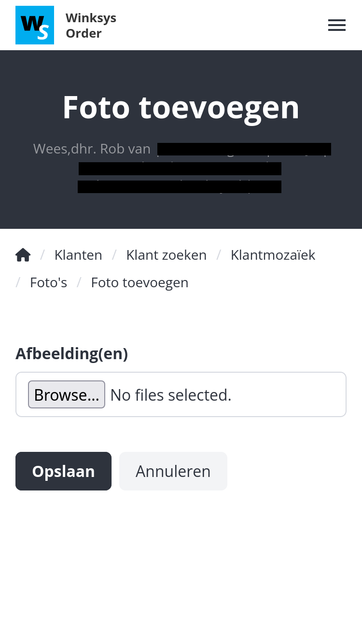The image size is (362, 644).
Task: Save with the Opslaan button
Action: tap(63, 471)
